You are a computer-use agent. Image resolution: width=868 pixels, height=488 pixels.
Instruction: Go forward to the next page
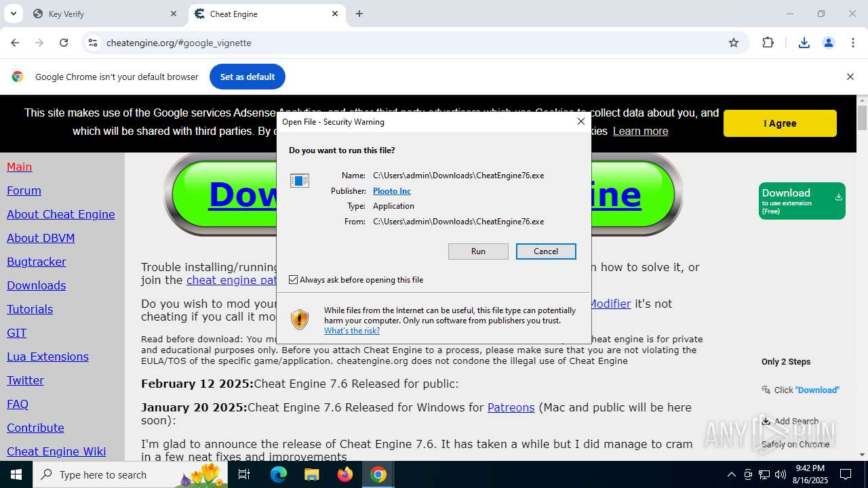click(x=39, y=43)
